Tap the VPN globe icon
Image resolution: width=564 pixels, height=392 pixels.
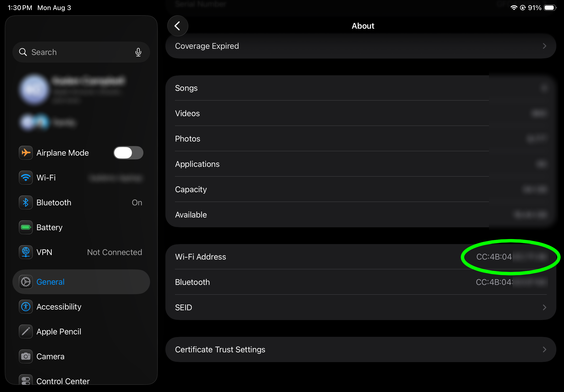pyautogui.click(x=26, y=252)
